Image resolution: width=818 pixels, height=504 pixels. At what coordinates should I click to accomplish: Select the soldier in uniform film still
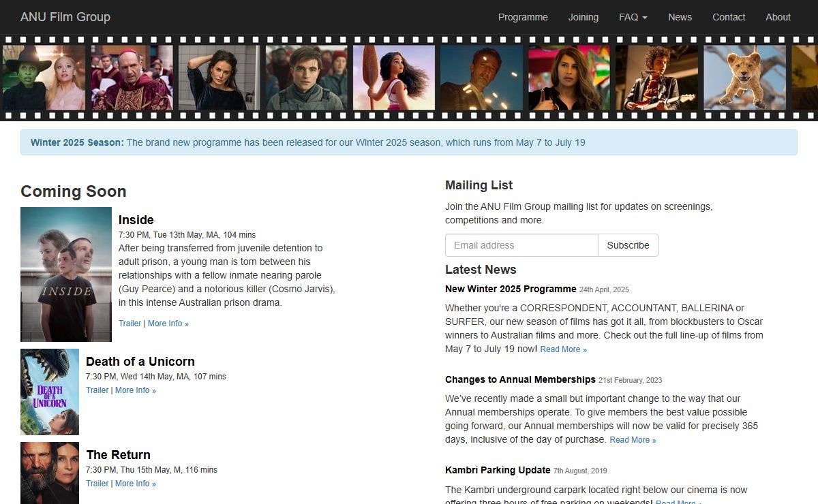306,78
